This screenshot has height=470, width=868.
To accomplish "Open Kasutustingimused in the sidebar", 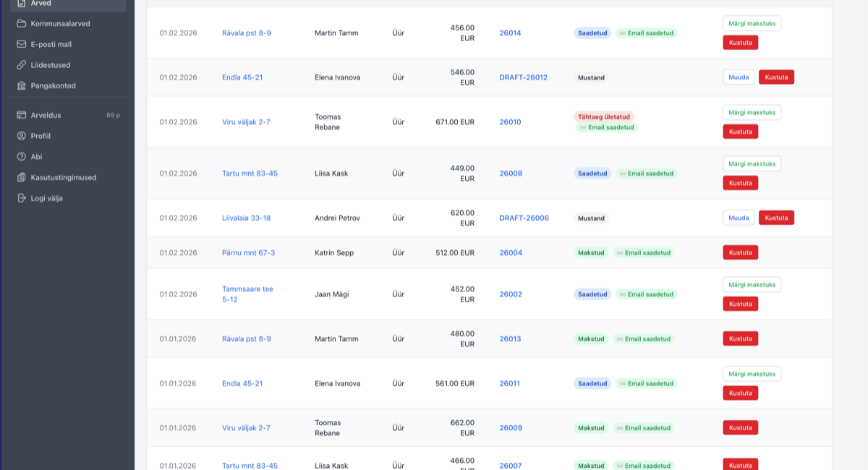I will (x=63, y=177).
